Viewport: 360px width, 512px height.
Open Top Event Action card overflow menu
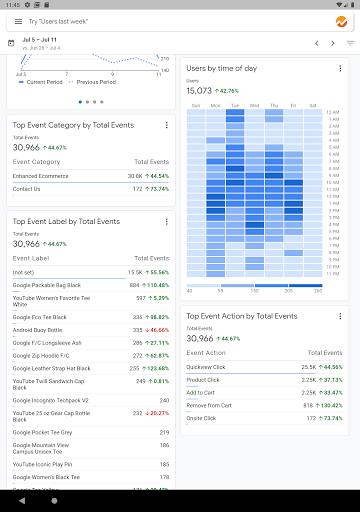point(340,316)
